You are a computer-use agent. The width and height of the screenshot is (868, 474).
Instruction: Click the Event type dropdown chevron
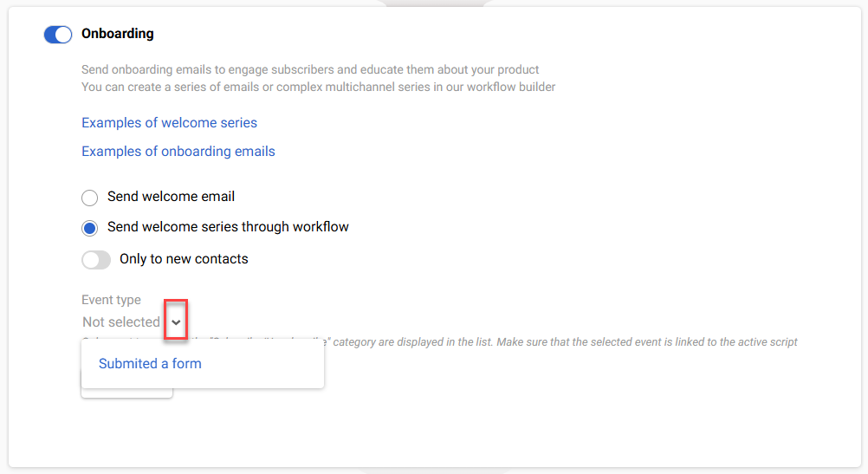(x=176, y=321)
